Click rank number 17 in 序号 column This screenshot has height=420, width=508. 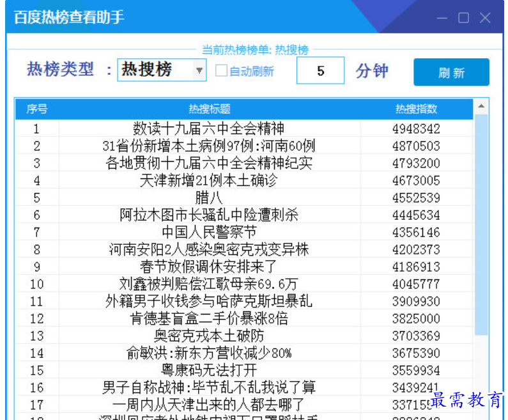point(36,405)
